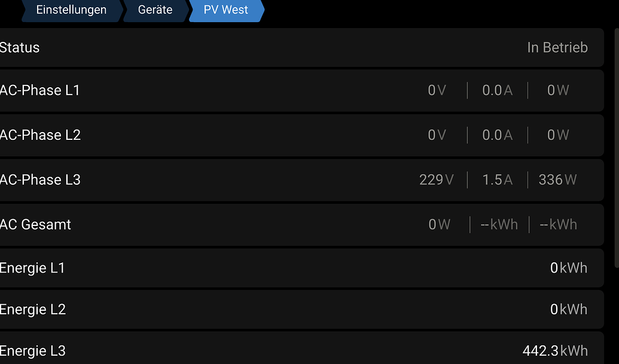Click the 442.3 kWh energy value
Viewport: 619px width, 364px height.
(554, 351)
